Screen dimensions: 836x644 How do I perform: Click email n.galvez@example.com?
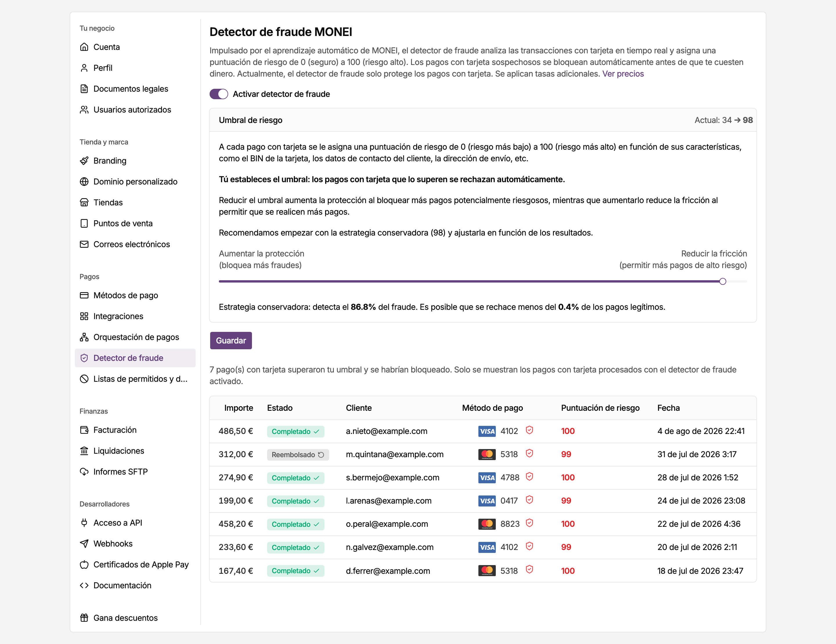[390, 547]
